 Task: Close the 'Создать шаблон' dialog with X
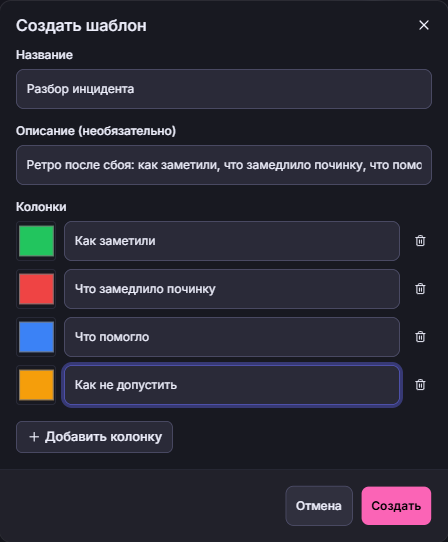424,25
